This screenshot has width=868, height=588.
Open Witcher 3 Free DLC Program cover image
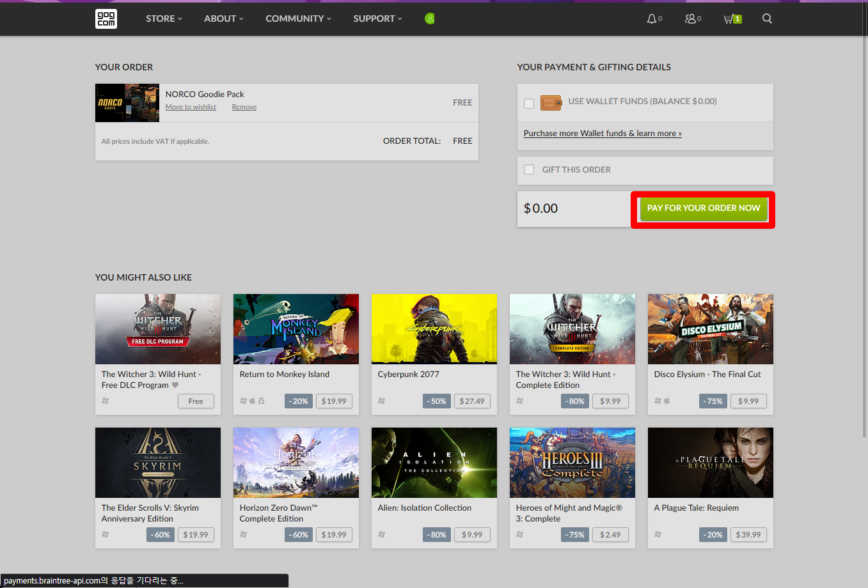pyautogui.click(x=158, y=329)
